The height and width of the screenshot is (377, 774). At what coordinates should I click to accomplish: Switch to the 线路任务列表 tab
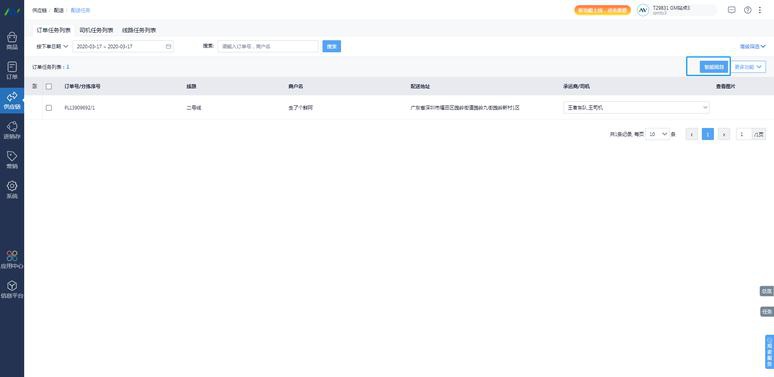point(139,30)
